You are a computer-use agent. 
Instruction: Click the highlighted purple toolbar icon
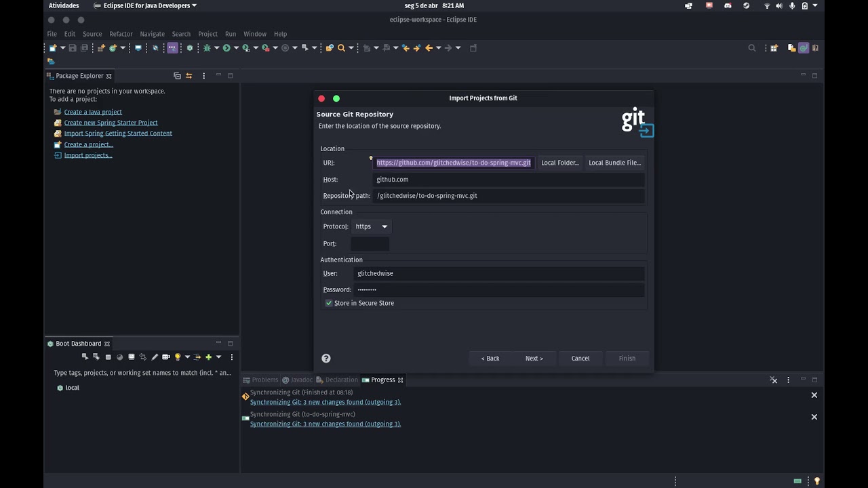point(172,47)
